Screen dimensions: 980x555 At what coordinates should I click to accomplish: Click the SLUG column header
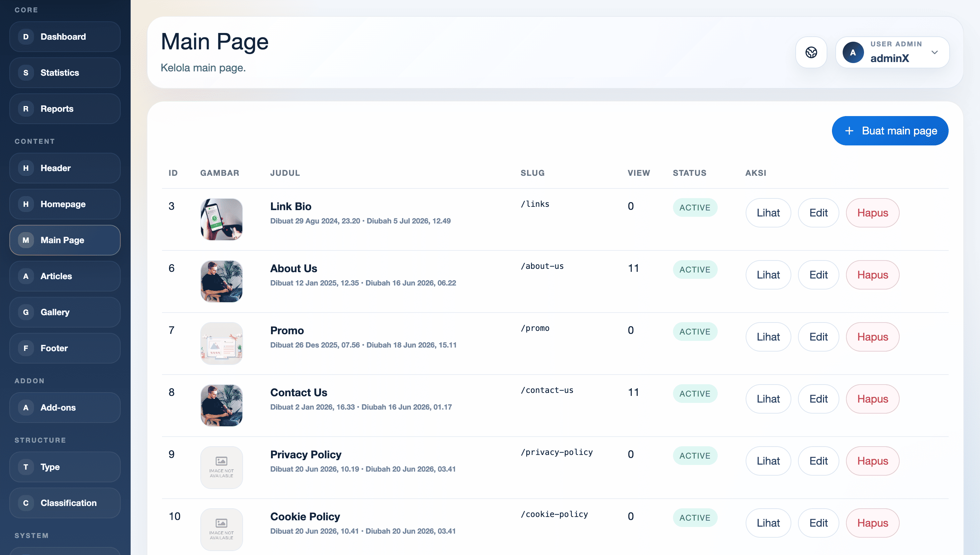click(x=532, y=173)
